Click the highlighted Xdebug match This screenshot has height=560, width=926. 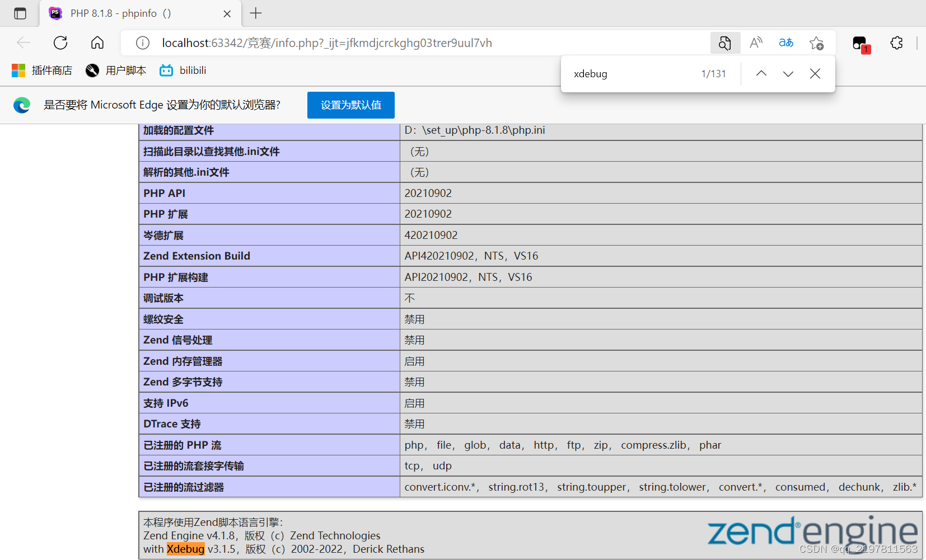click(x=186, y=549)
